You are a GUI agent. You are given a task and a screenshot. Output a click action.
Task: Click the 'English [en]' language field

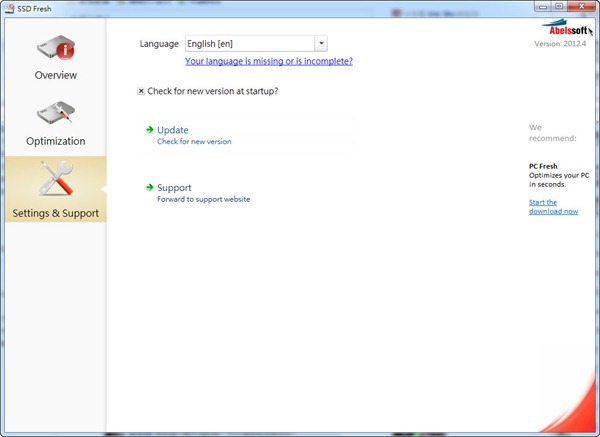249,44
